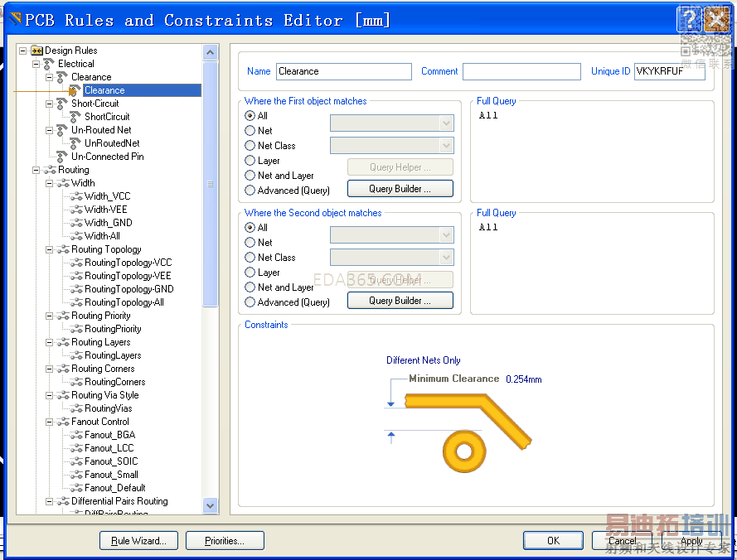
Task: Click the Design Rules folder icon
Action: [36, 51]
